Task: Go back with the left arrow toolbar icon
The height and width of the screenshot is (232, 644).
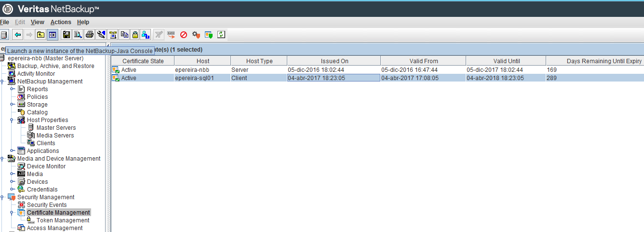Action: point(18,35)
